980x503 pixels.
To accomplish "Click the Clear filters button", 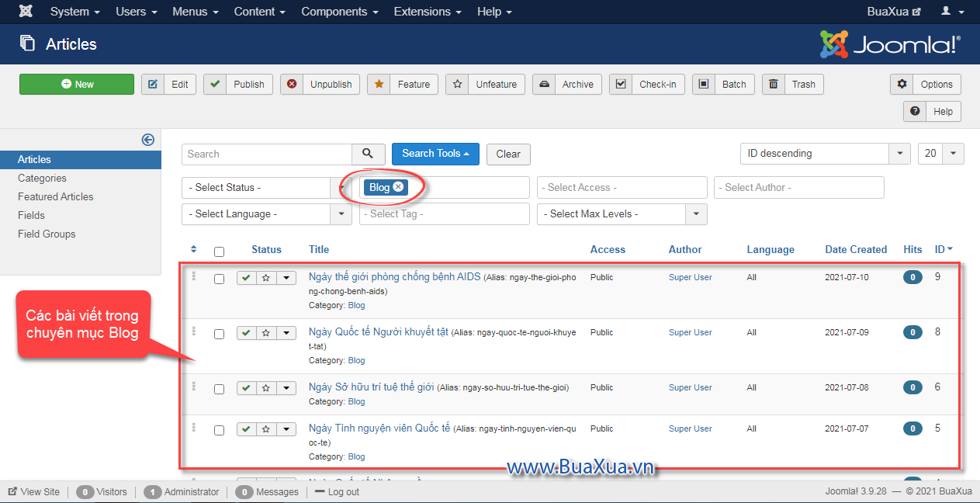I will (508, 154).
